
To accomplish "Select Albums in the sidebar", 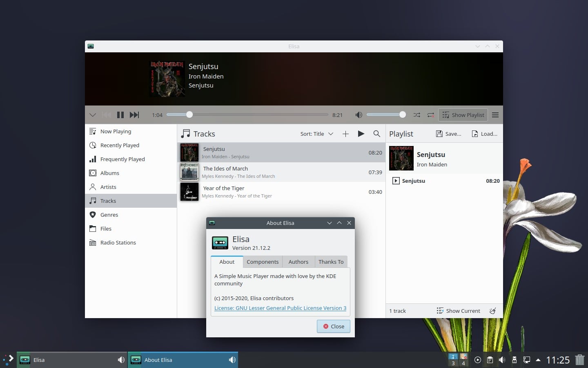I will (110, 173).
